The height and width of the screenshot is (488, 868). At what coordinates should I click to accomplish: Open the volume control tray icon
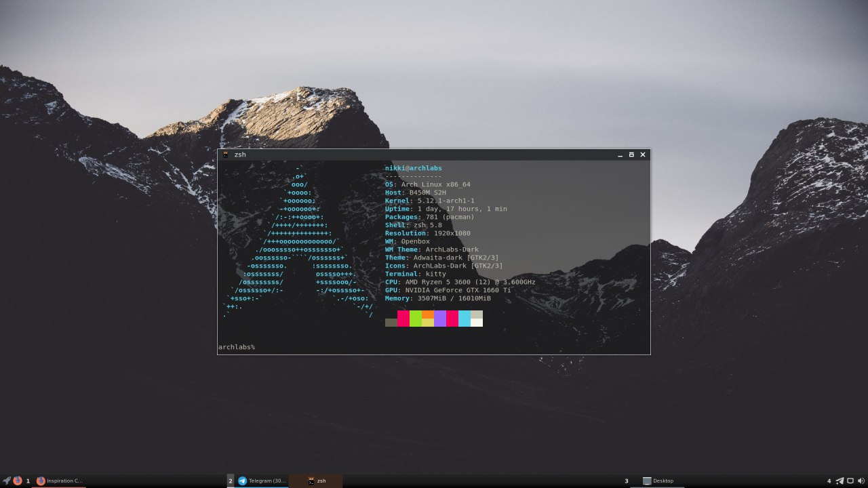pos(861,481)
